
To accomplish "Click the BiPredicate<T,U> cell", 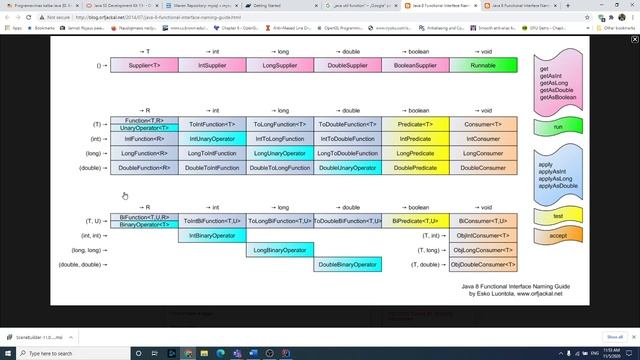I will point(416,221).
